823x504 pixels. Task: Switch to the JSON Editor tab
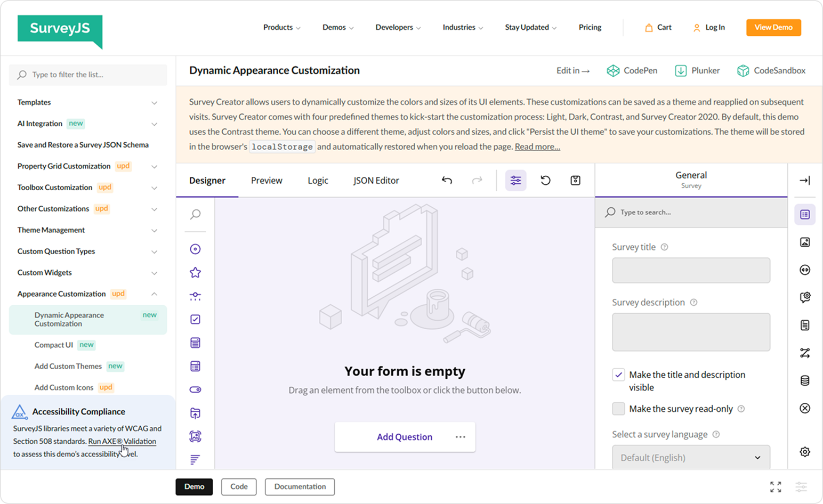coord(376,180)
